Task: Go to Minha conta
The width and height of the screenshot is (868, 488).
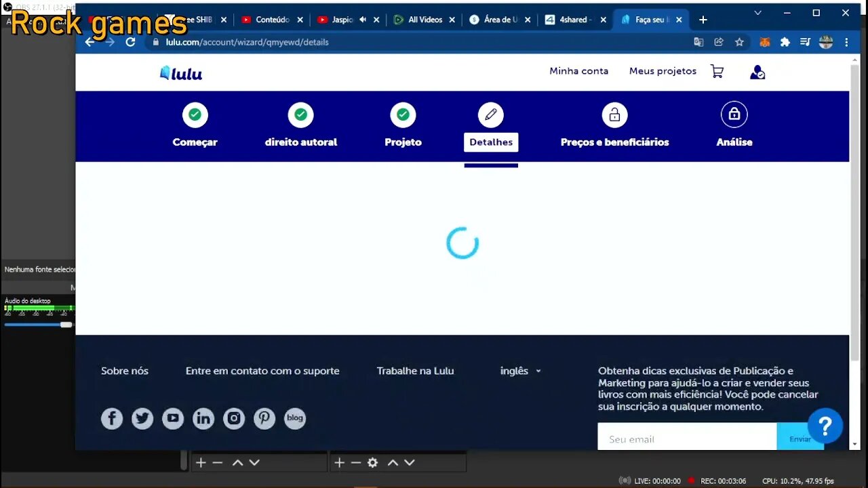Action: (x=578, y=71)
